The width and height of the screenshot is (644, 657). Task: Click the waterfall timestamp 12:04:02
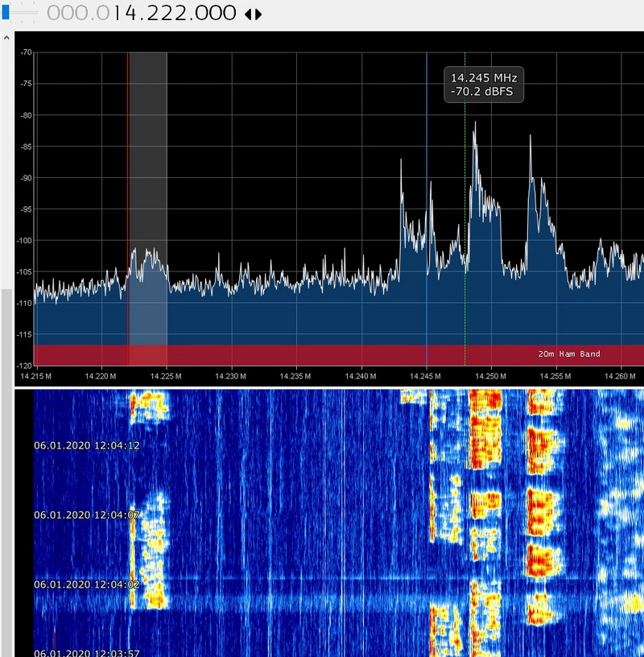[x=87, y=585]
